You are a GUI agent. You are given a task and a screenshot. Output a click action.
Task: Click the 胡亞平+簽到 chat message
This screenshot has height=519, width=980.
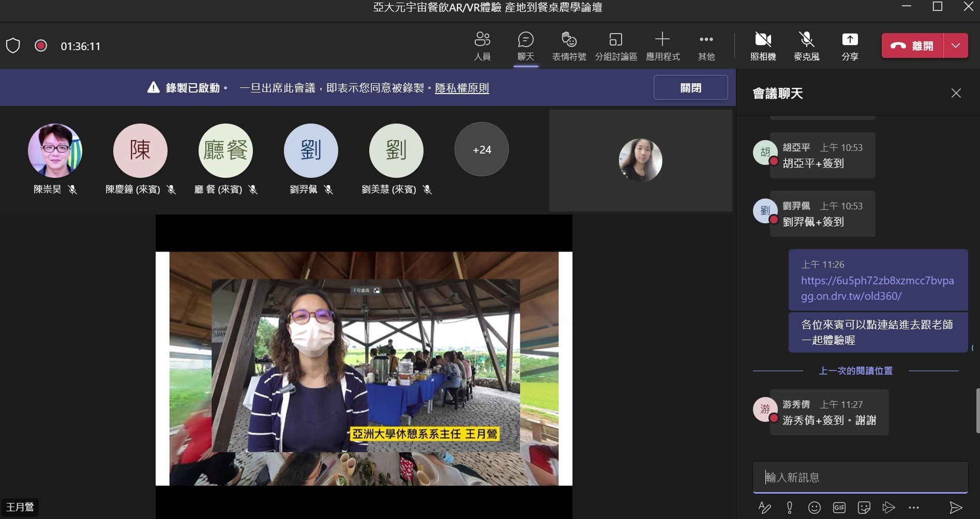pos(822,156)
